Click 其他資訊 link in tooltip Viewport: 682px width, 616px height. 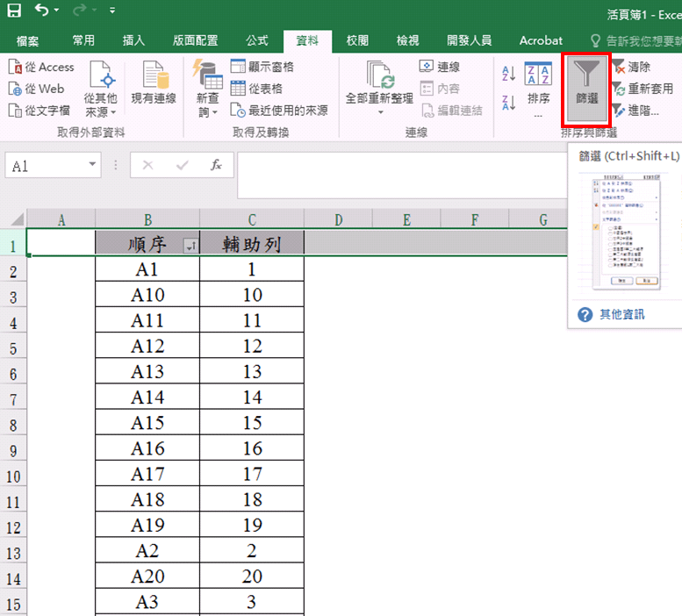(621, 314)
